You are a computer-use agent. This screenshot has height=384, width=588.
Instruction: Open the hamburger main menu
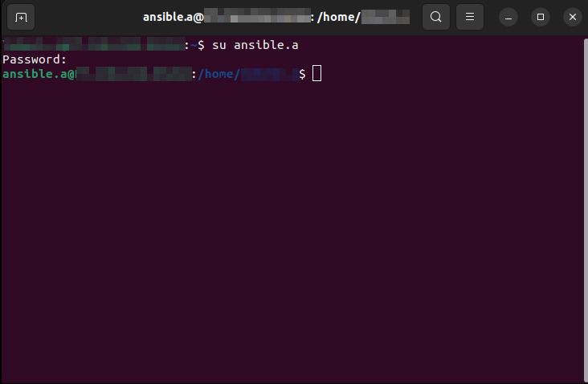[x=469, y=17]
